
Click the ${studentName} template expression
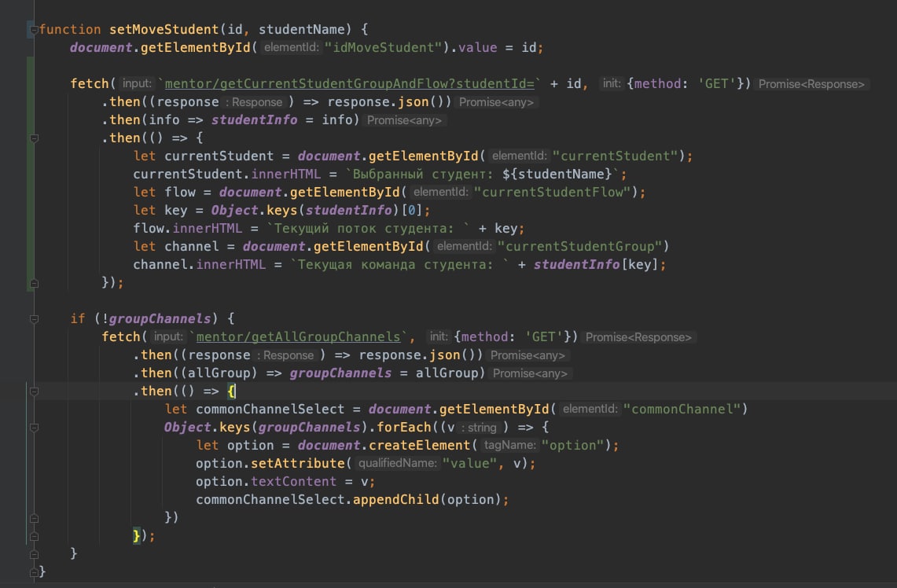click(557, 174)
